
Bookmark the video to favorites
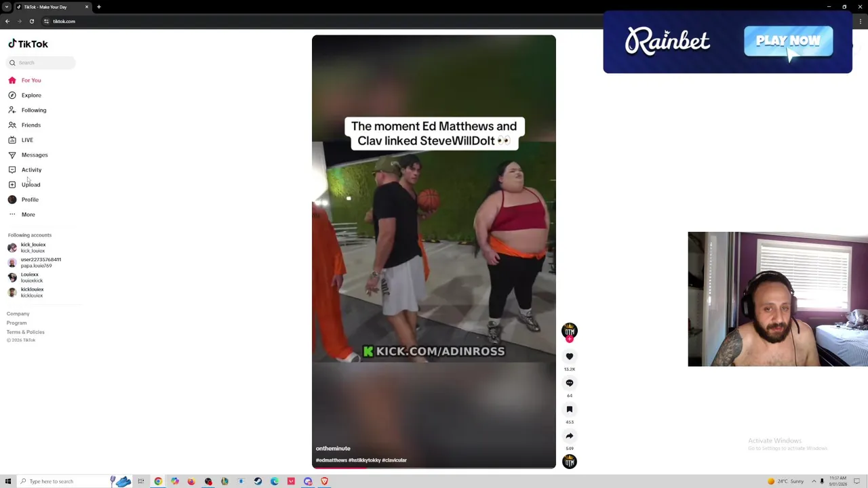pos(570,409)
